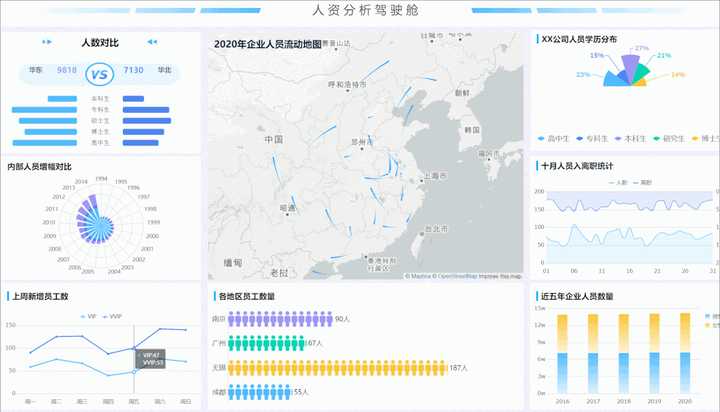Click the 华东 bar for 高中生

(x=45, y=143)
